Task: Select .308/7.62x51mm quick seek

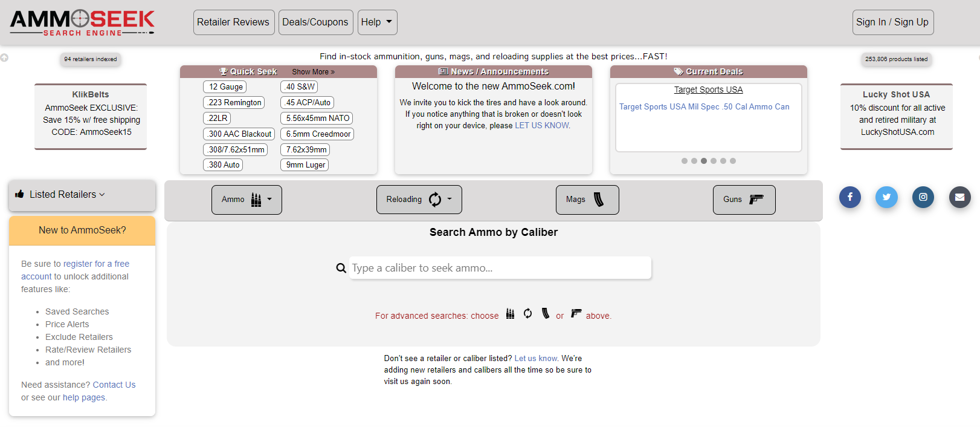Action: point(235,150)
